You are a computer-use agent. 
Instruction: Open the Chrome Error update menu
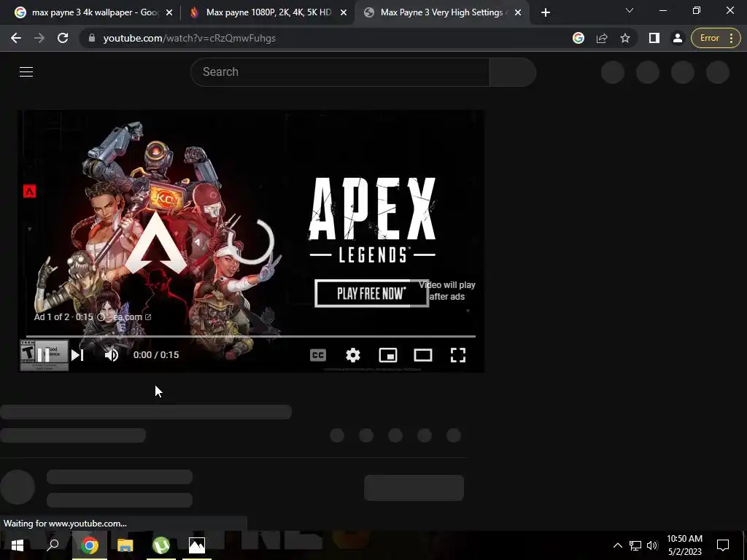click(x=716, y=38)
